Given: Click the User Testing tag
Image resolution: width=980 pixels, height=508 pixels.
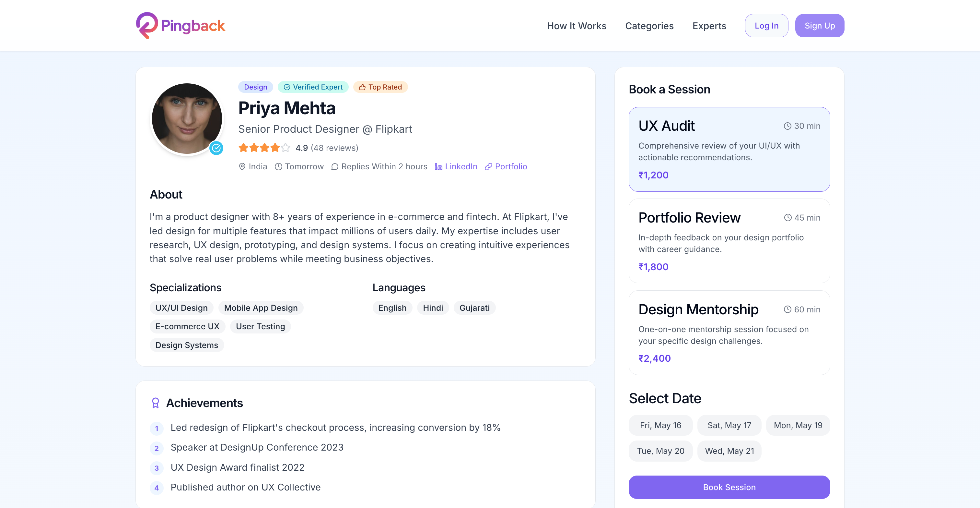Looking at the screenshot, I should coord(260,326).
